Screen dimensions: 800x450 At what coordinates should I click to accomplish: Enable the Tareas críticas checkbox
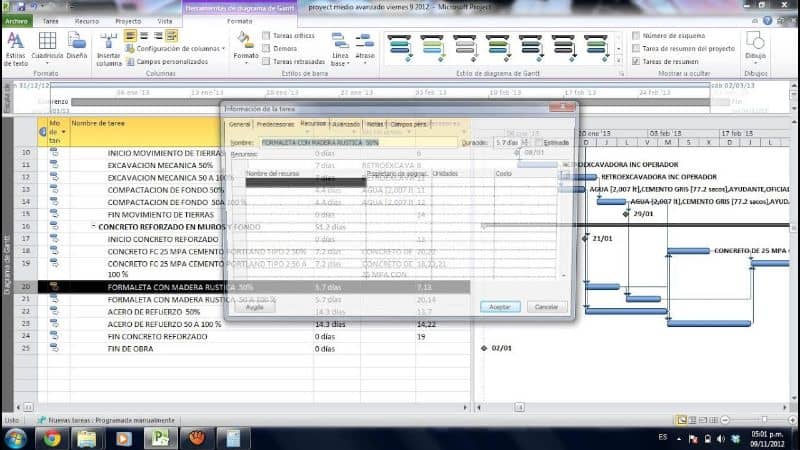pyautogui.click(x=266, y=36)
